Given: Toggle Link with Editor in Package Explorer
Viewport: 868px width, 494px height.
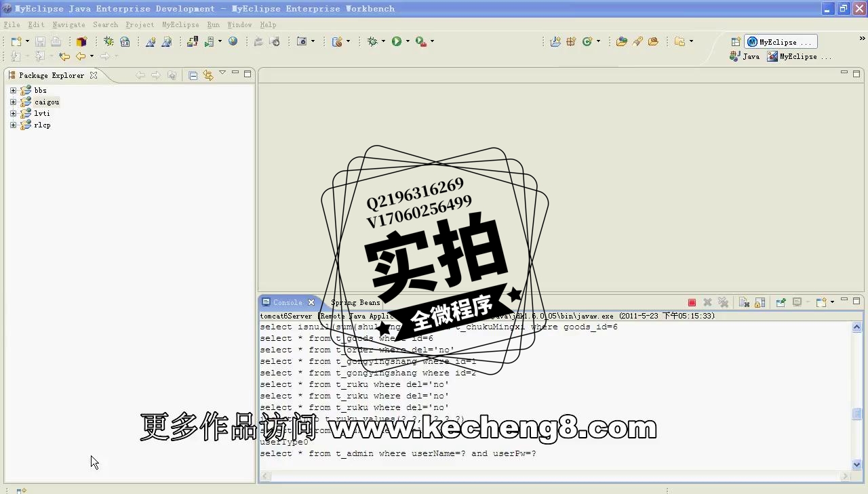Looking at the screenshot, I should coord(208,75).
